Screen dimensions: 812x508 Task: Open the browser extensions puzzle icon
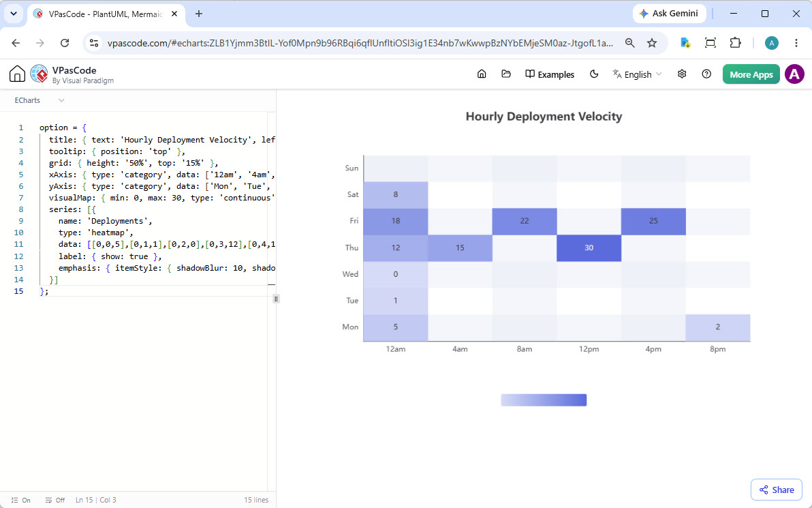pos(735,43)
